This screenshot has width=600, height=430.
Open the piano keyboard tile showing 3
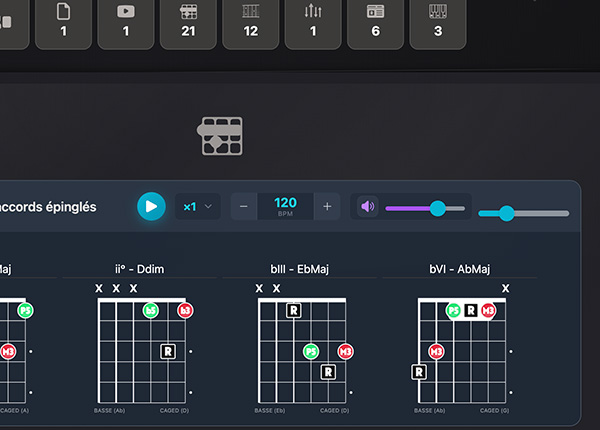pyautogui.click(x=438, y=22)
